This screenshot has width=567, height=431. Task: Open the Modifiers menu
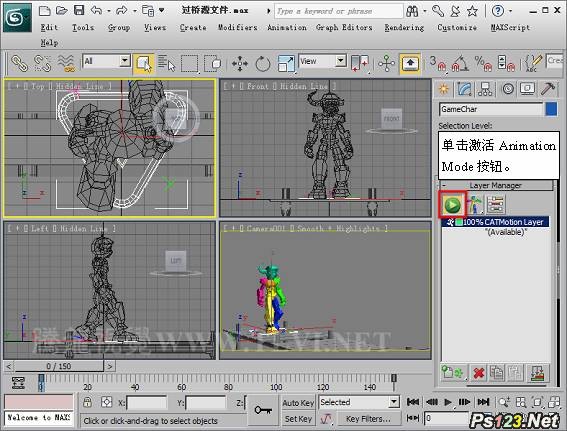pyautogui.click(x=237, y=27)
